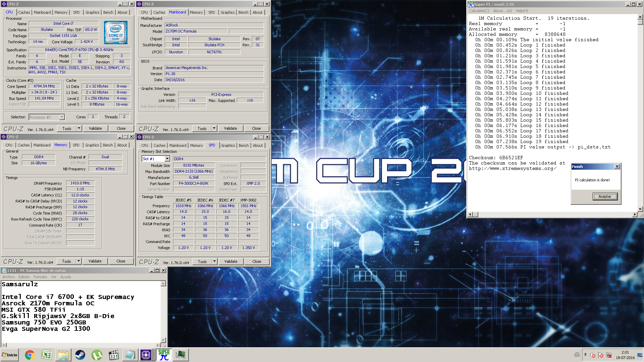This screenshot has width=644, height=362.
Task: Click the Mainboard CPU-Z window title icon
Action: (139, 4)
